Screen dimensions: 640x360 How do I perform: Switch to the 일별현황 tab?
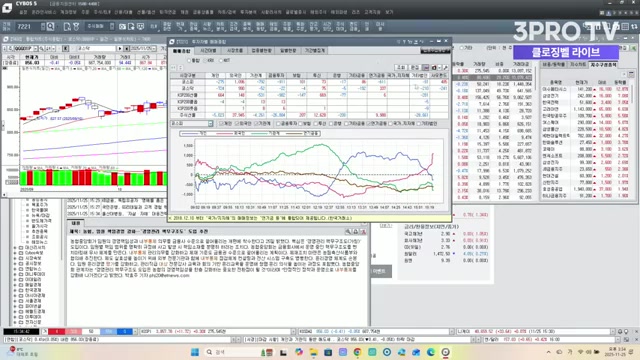pos(288,51)
